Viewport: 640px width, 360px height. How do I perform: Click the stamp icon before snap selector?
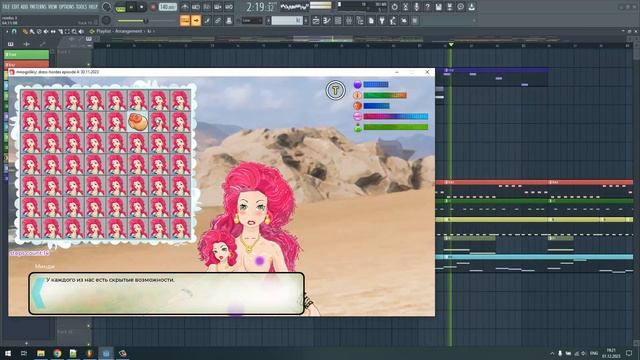coord(229,20)
